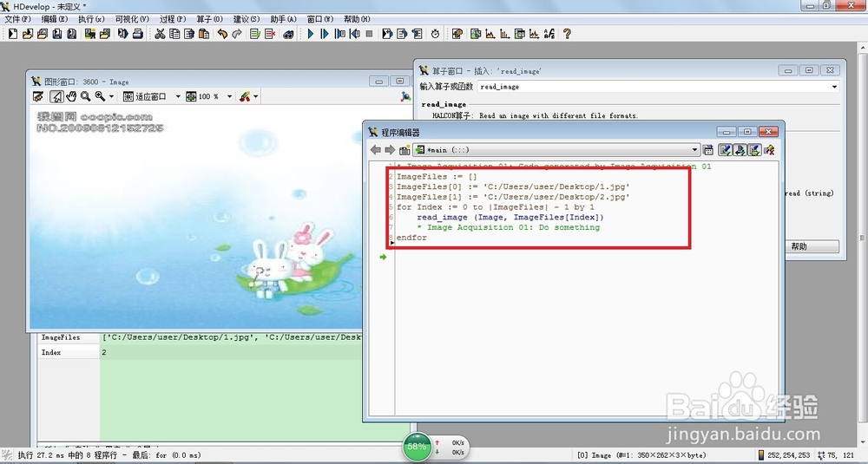Open a program file from the main toolbar
The height and width of the screenshot is (464, 868).
[x=28, y=34]
